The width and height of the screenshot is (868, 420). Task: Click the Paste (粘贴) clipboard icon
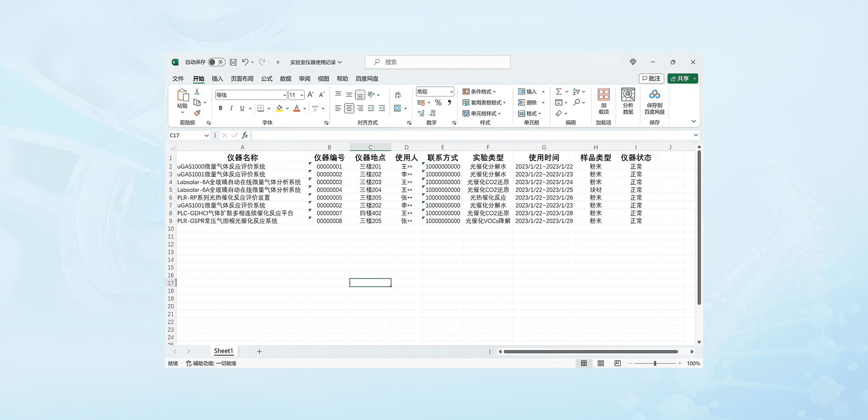[x=183, y=95]
